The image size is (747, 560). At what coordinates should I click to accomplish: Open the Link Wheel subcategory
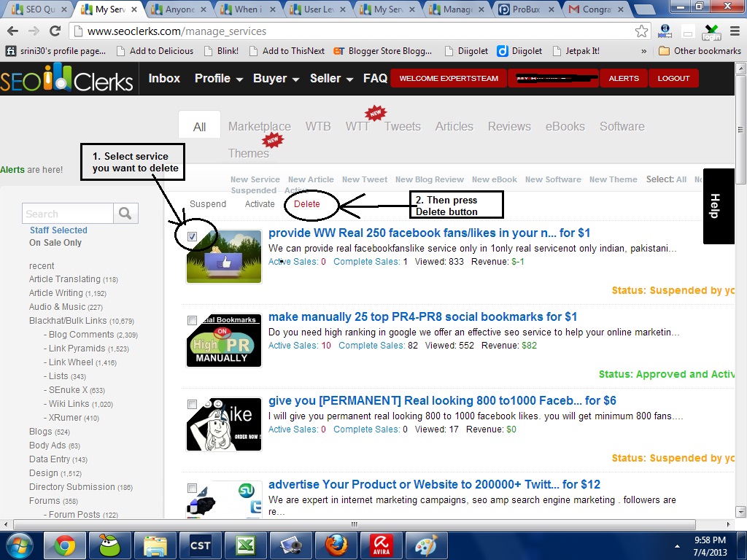click(80, 362)
